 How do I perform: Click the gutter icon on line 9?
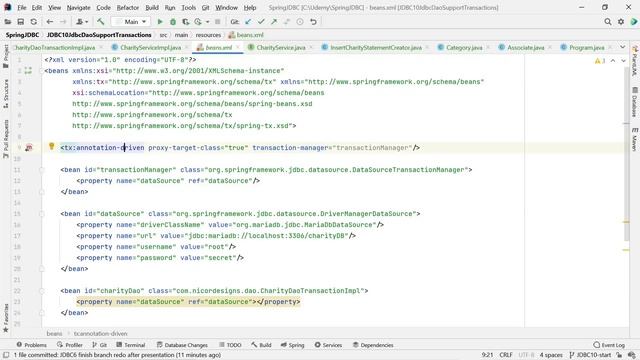(x=29, y=148)
